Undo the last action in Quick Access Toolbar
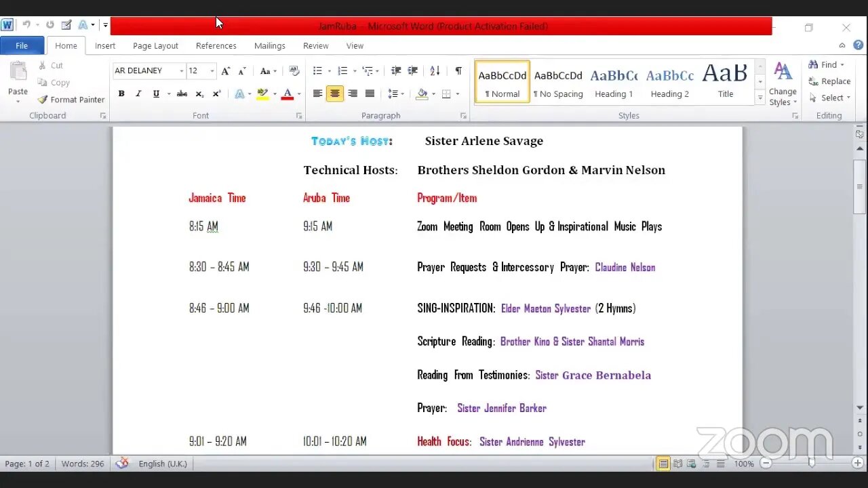The height and width of the screenshot is (488, 868). 26,25
